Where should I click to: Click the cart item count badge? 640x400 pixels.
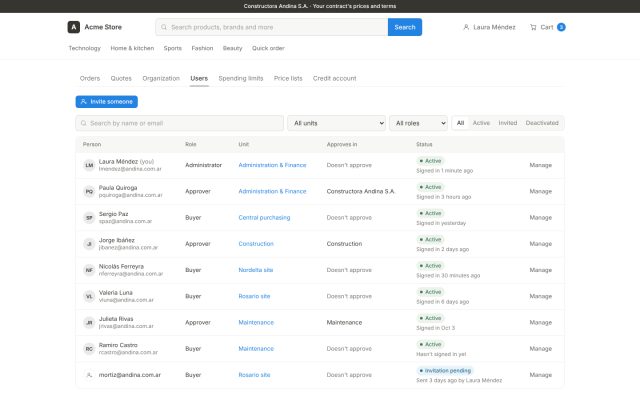(561, 27)
